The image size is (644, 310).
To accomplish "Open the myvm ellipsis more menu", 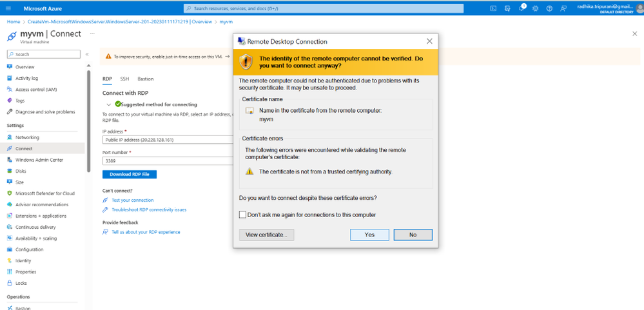I will [x=92, y=34].
